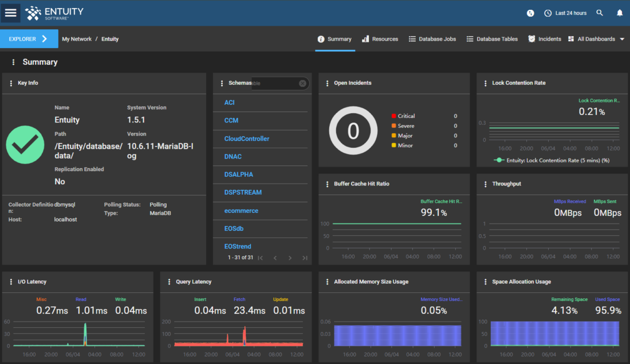The image size is (630, 364).
Task: Expand the All Dashboards dropdown
Action: (x=596, y=39)
